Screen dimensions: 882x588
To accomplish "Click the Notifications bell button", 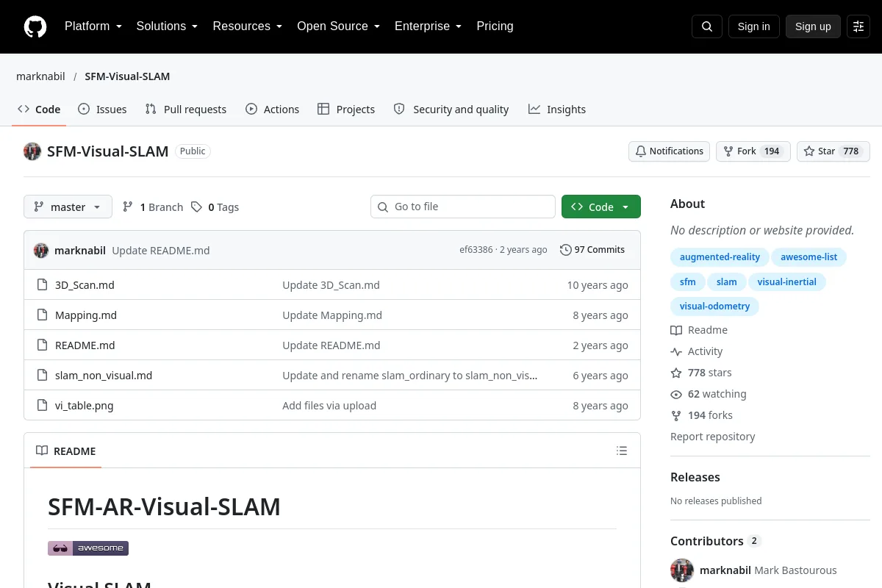I will 669,151.
